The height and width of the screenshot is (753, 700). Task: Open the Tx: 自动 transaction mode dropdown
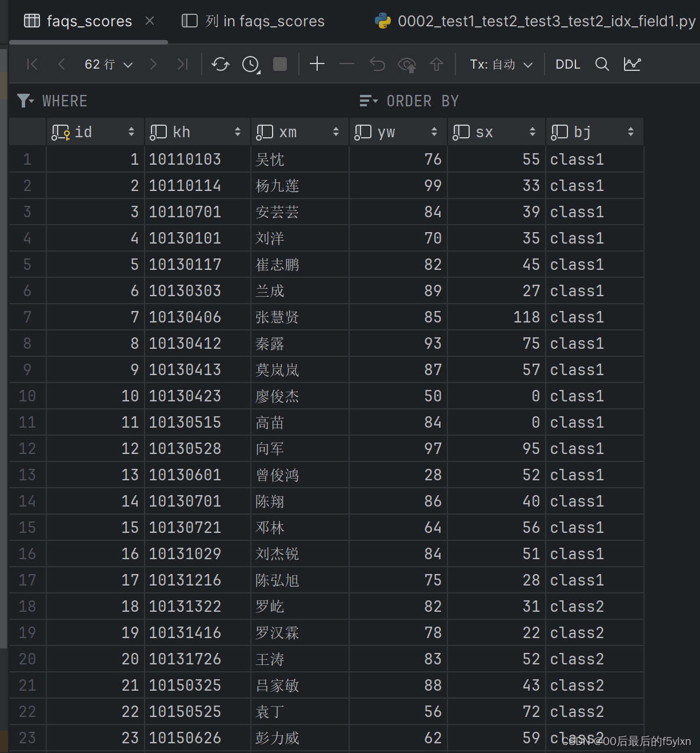pos(500,64)
